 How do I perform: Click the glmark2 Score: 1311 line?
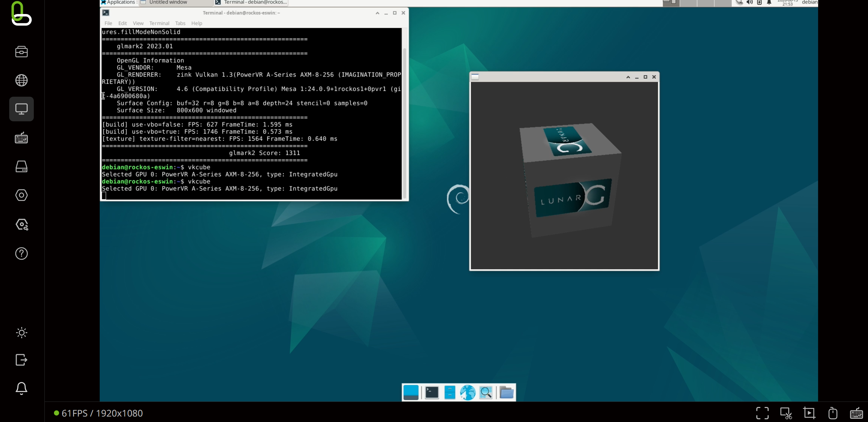coord(265,153)
